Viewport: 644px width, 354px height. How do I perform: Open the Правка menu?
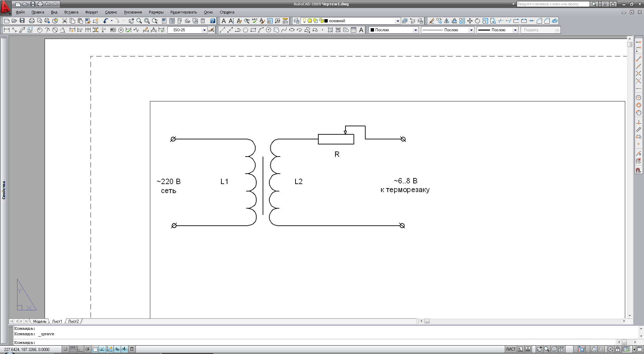38,12
